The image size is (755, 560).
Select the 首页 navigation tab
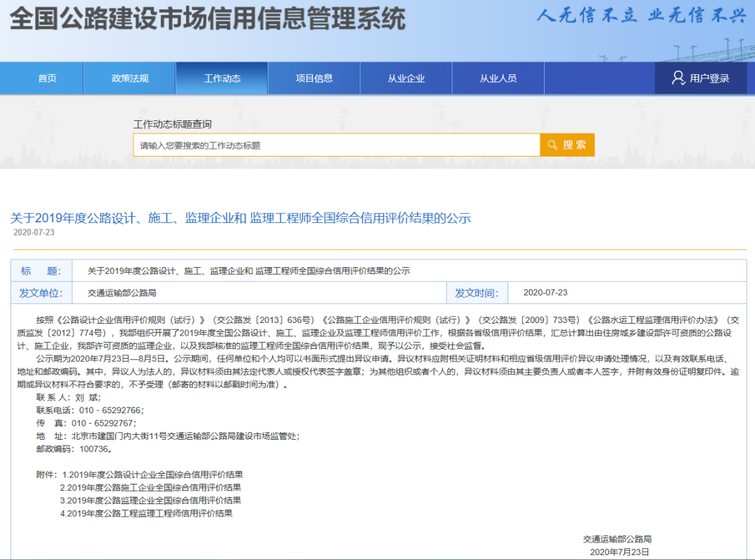point(47,78)
